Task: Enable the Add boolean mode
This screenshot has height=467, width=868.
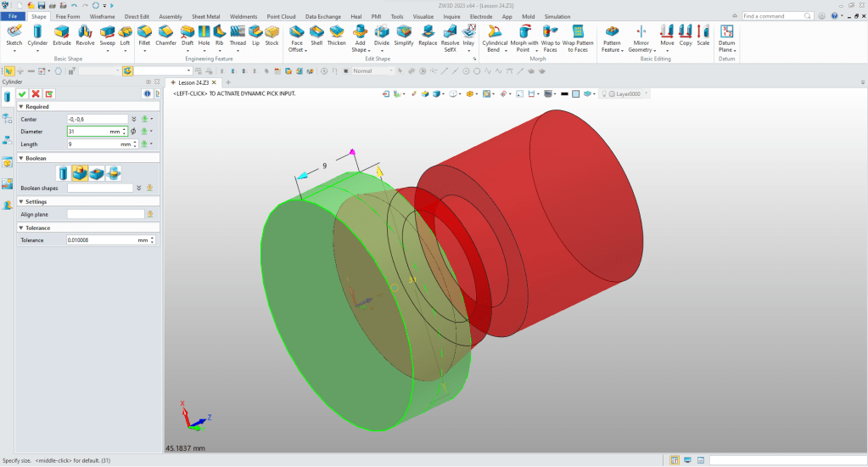Action: pos(80,173)
